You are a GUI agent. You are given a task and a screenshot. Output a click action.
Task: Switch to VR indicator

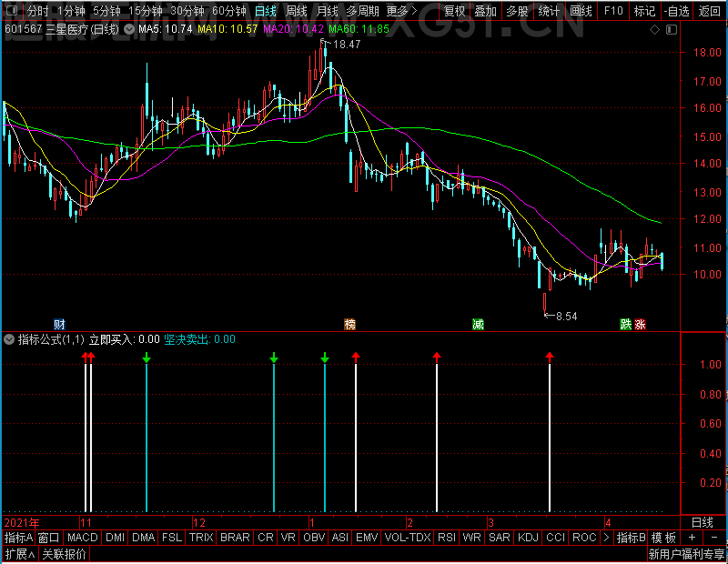tap(288, 538)
